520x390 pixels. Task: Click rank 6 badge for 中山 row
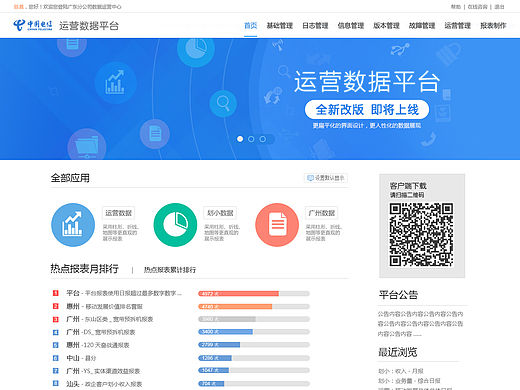[56, 358]
